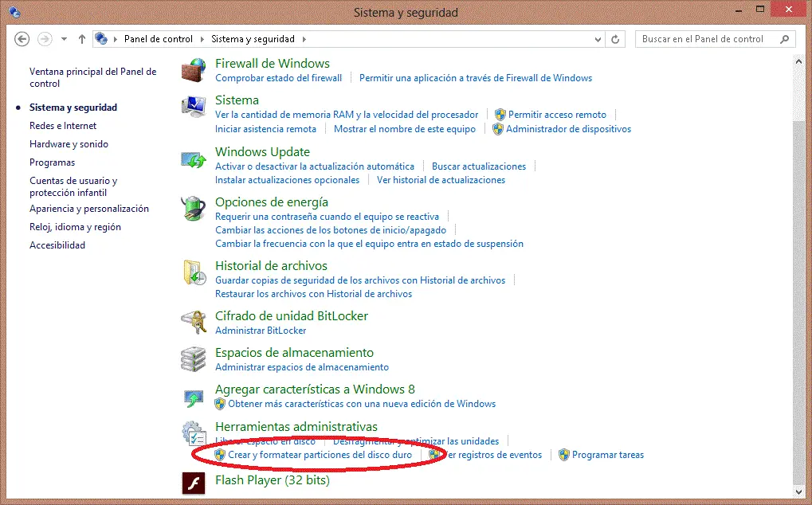Open Ver la cantidad de memoria RAM link

[347, 115]
